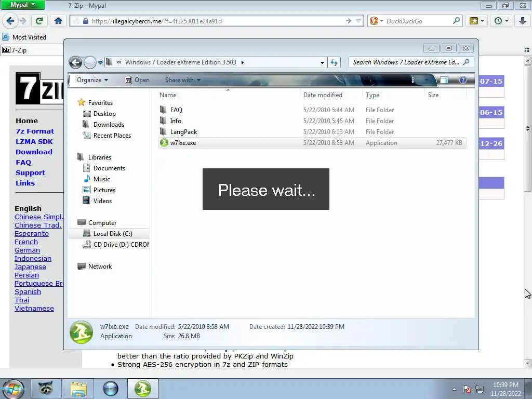The image size is (532, 399).
Task: Switch to the 7-Zip browser tab
Action: [31, 50]
